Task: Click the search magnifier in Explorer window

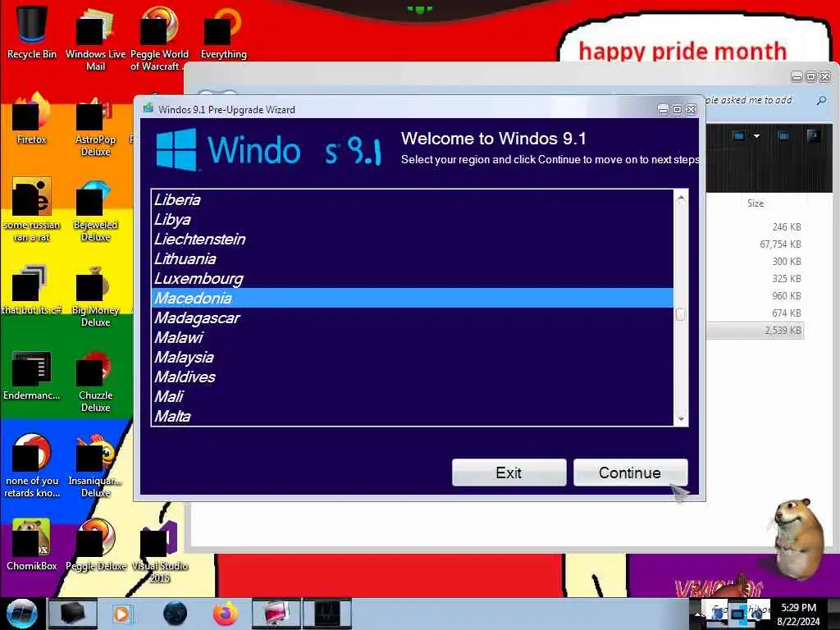Action: click(x=821, y=100)
